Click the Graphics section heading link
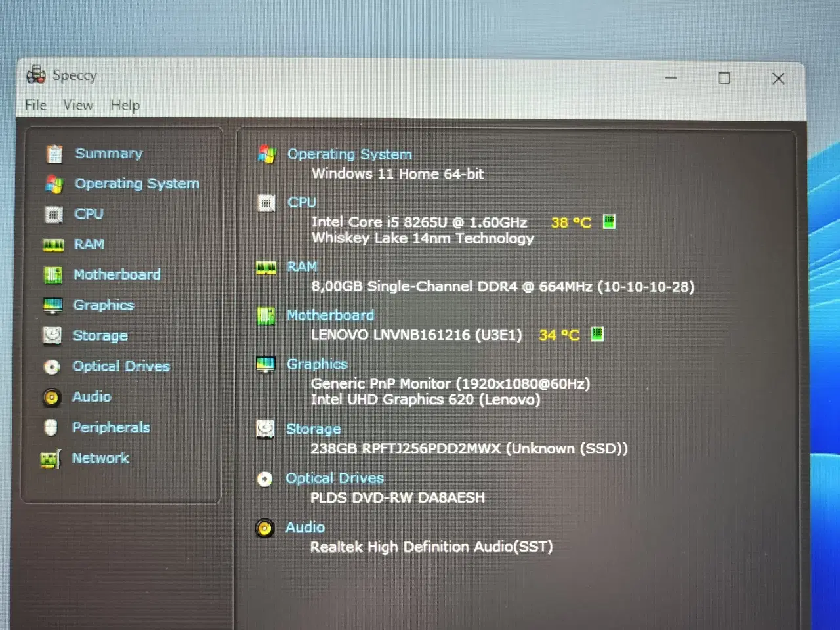The image size is (840, 630). 317,364
